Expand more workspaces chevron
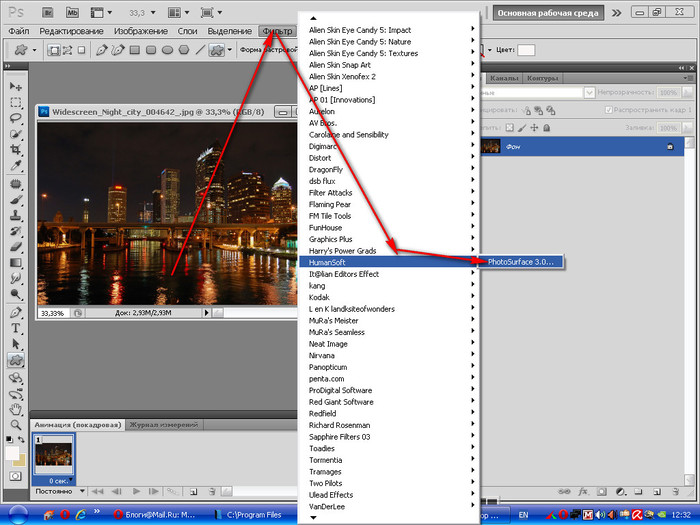The height and width of the screenshot is (525, 700). click(x=617, y=12)
